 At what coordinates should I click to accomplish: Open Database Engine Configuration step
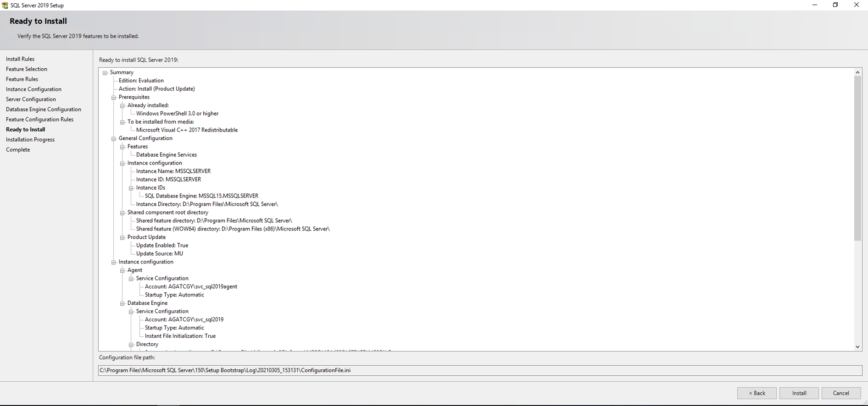[44, 110]
